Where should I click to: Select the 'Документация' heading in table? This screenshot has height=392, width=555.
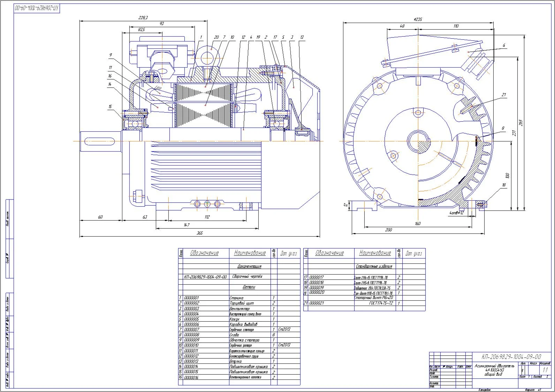[x=249, y=266]
